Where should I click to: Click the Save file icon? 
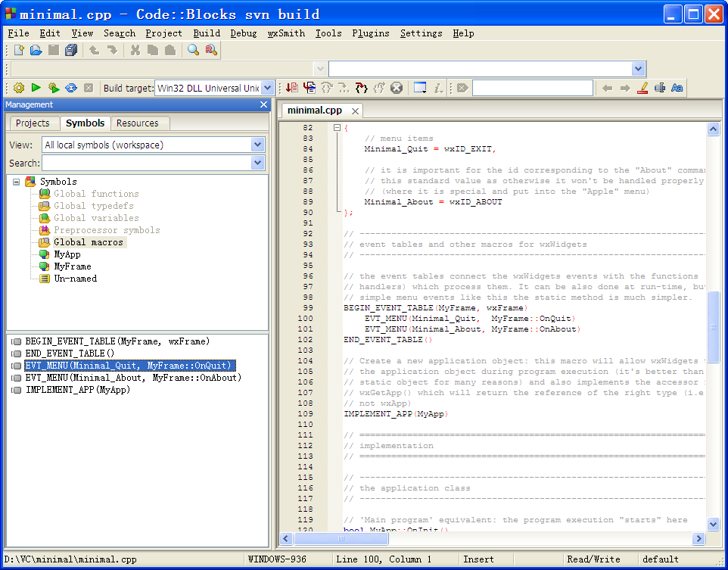(x=54, y=50)
